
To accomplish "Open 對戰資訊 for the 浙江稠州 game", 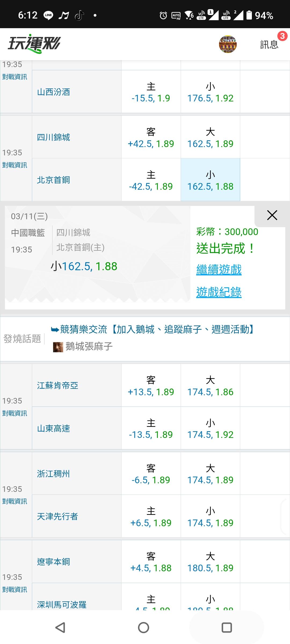I will point(15,501).
